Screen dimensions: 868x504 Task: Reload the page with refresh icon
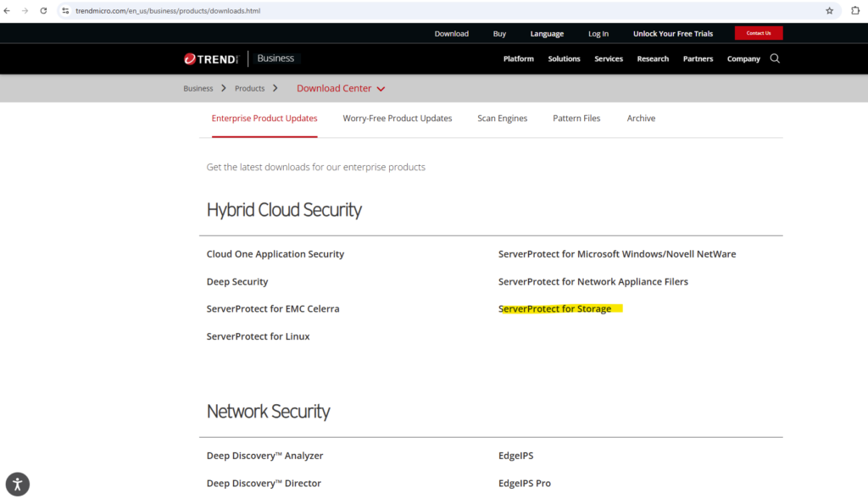pos(43,11)
